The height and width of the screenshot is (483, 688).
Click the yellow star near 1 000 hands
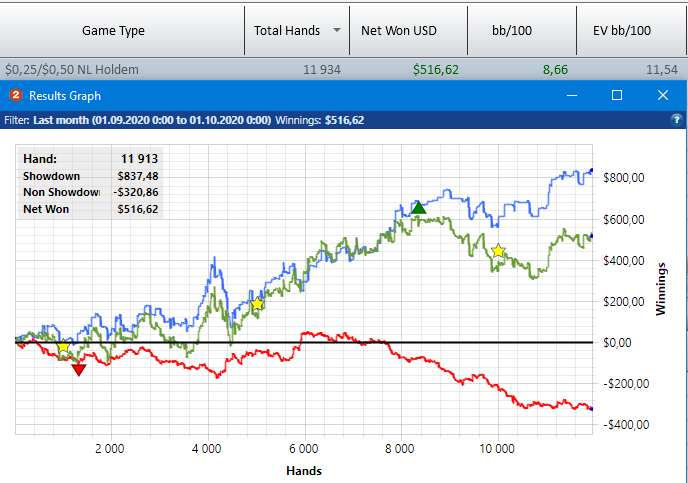pos(64,346)
